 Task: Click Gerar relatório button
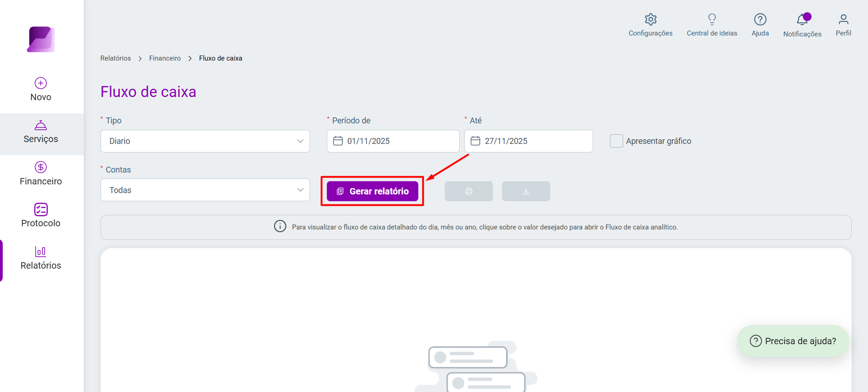(x=372, y=191)
